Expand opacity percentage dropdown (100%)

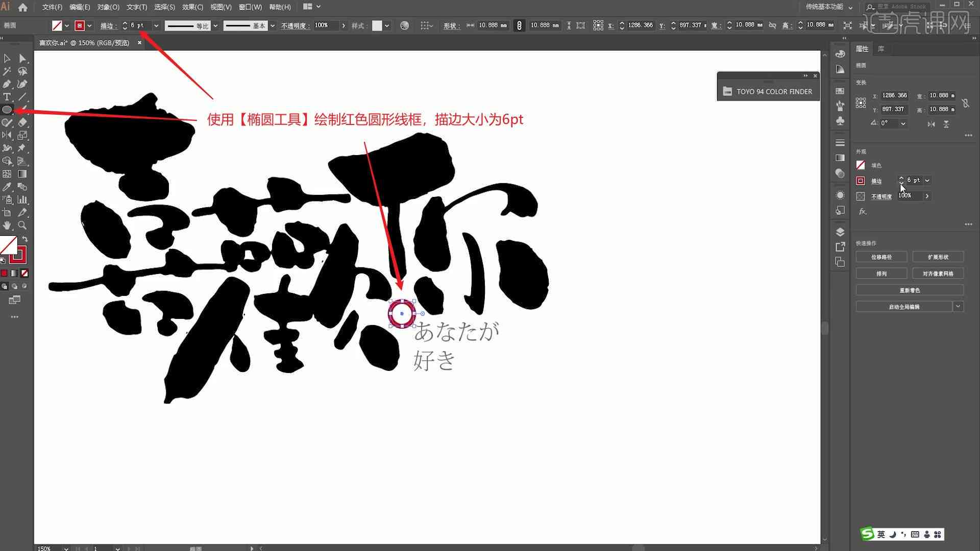[927, 195]
